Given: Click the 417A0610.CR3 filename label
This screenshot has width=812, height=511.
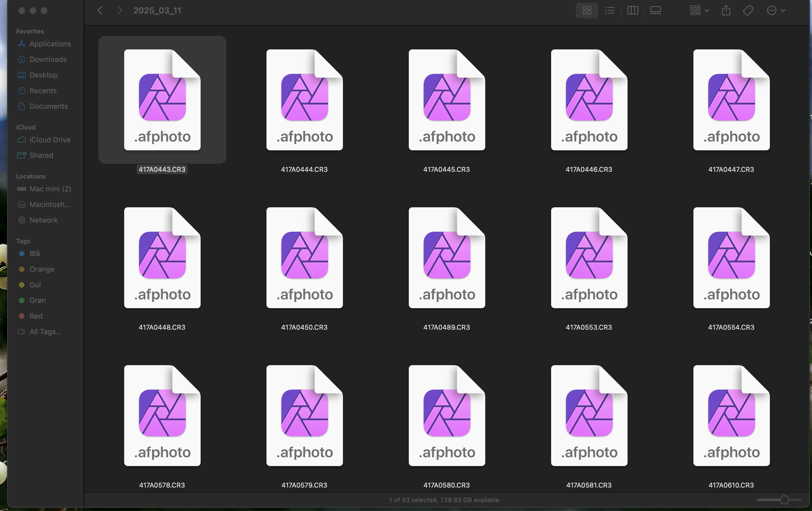Looking at the screenshot, I should [x=731, y=485].
